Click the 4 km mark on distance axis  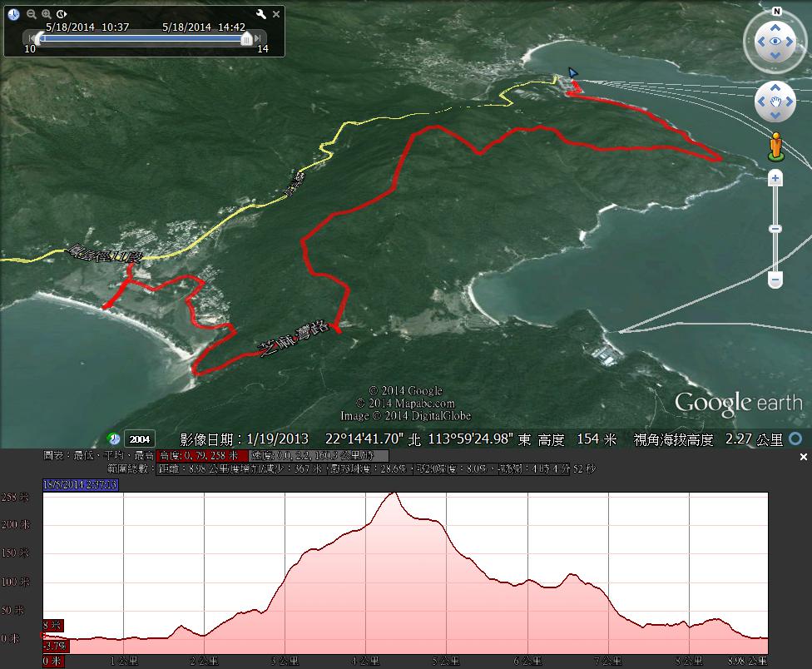pyautogui.click(x=365, y=662)
